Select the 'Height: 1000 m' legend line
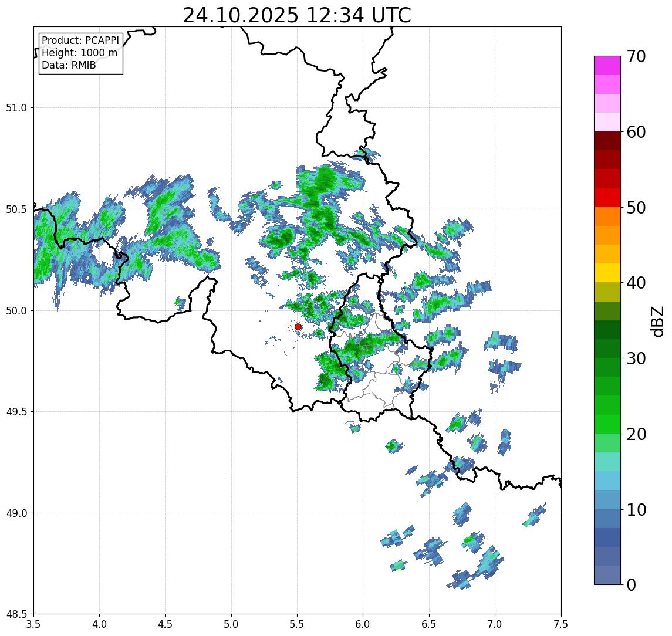The height and width of the screenshot is (636, 672). coord(79,53)
